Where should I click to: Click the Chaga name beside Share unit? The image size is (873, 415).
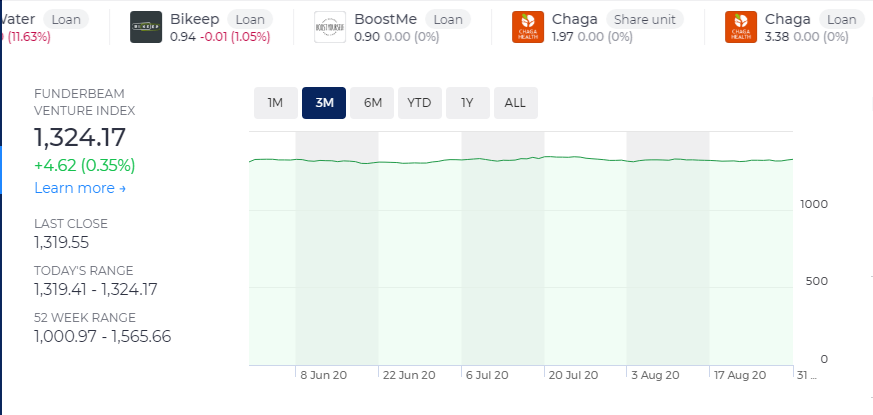coord(575,19)
